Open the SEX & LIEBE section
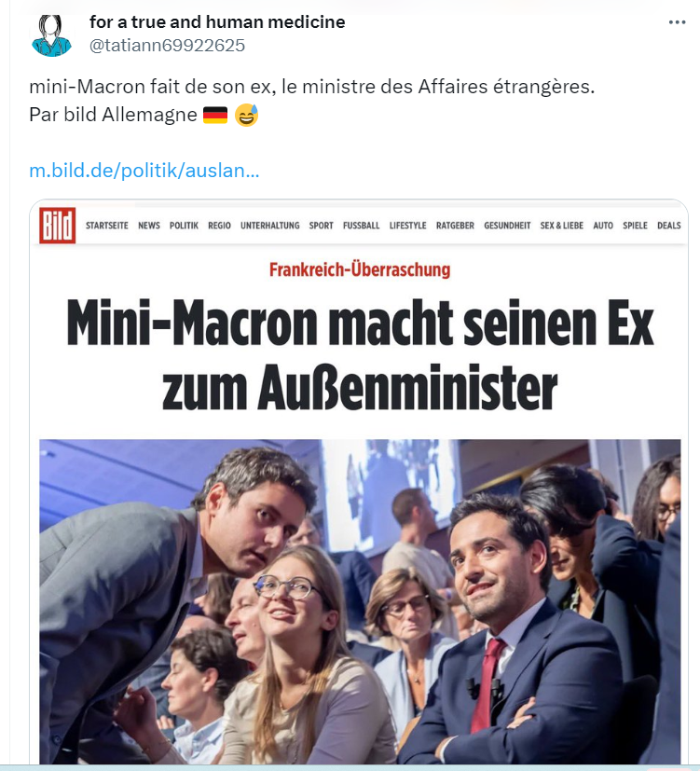700x771 pixels. pos(562,226)
